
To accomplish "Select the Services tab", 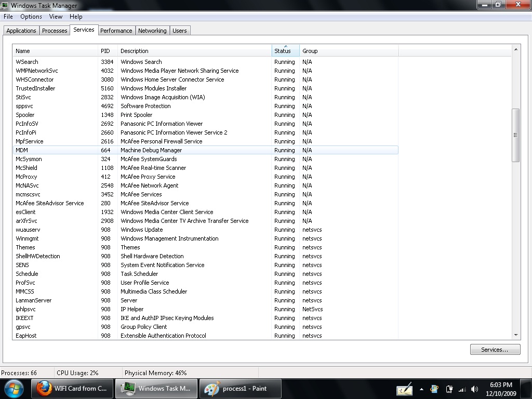I will click(84, 30).
